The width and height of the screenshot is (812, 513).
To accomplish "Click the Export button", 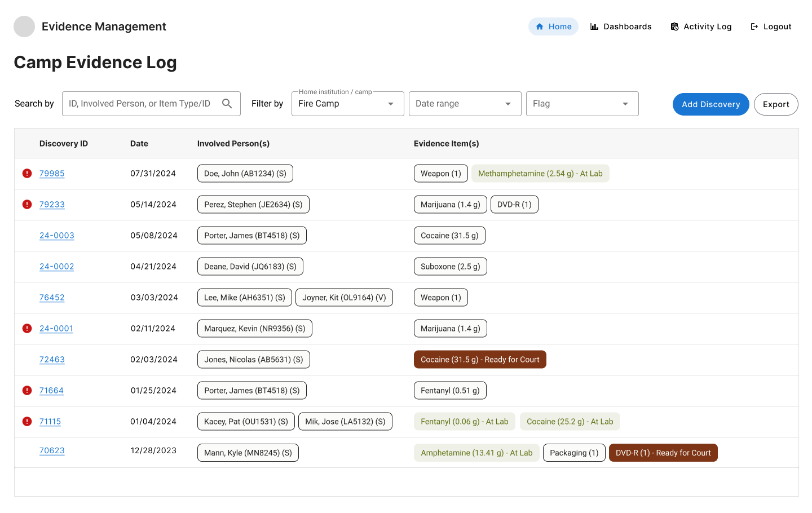I will [776, 104].
